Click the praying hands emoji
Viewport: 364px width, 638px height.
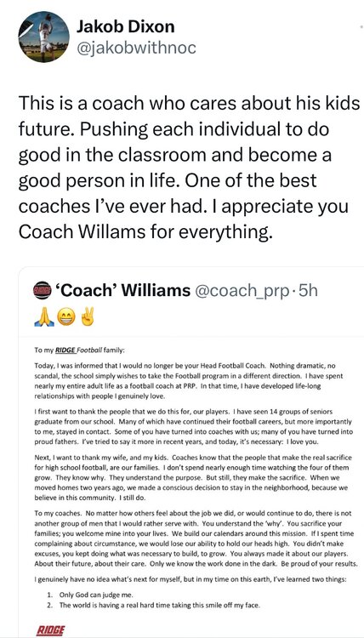pyautogui.click(x=44, y=318)
